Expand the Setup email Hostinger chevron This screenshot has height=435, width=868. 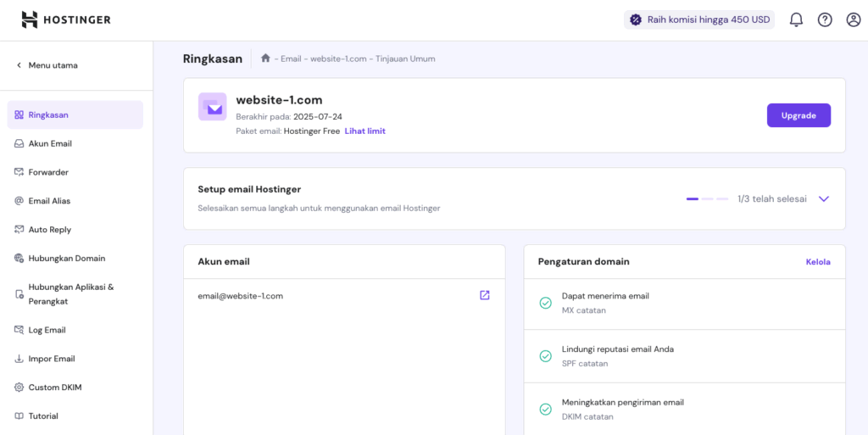(823, 198)
